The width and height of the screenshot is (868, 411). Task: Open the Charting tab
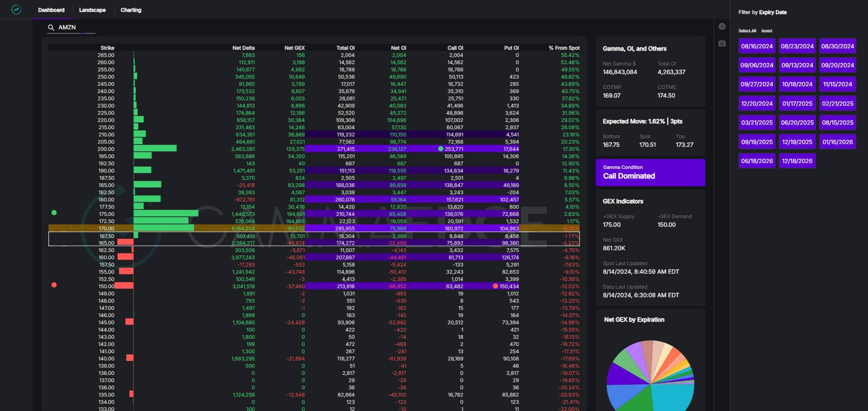point(131,10)
